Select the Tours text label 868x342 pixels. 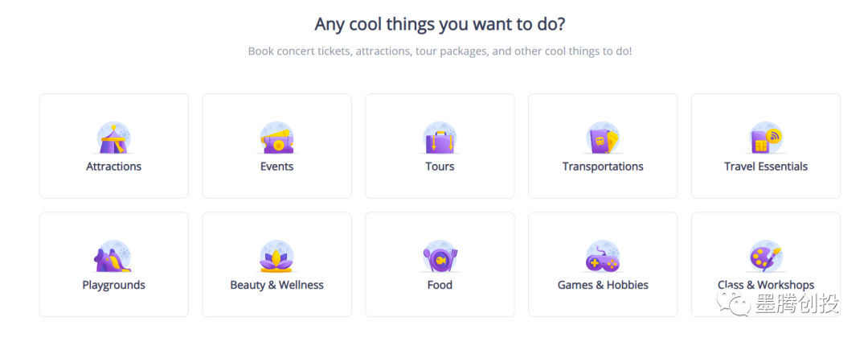tap(440, 167)
